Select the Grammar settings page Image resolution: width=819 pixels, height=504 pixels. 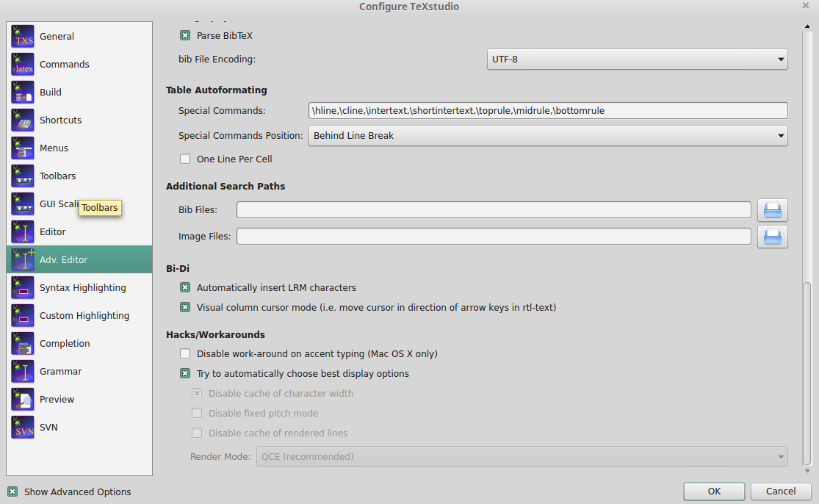coord(79,371)
